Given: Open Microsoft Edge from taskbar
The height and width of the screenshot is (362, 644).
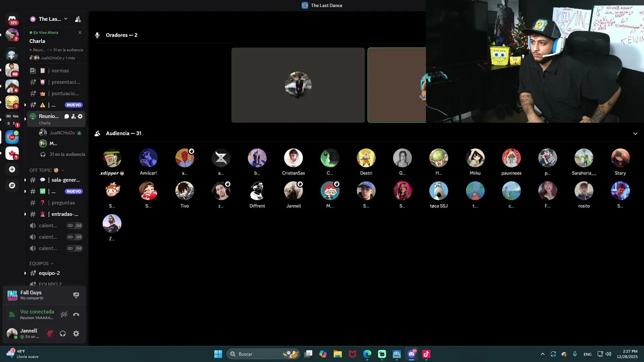Looking at the screenshot, I should click(x=367, y=354).
